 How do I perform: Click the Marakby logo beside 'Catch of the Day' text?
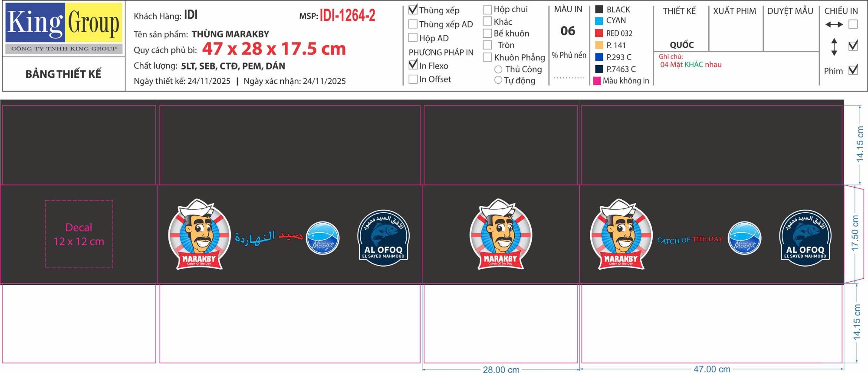pos(621,234)
